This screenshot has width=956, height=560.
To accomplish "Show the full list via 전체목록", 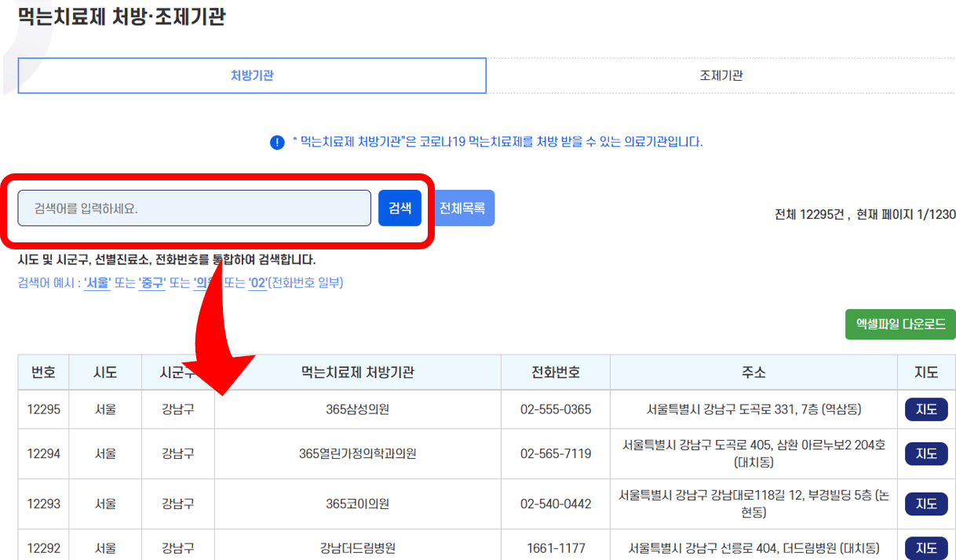I will tap(463, 207).
